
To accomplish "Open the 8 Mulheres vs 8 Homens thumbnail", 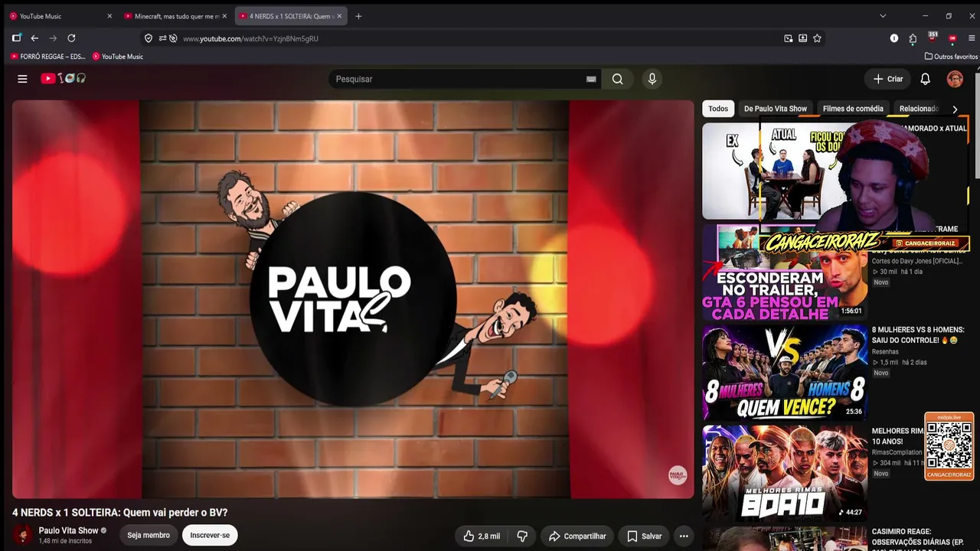I will pyautogui.click(x=785, y=373).
